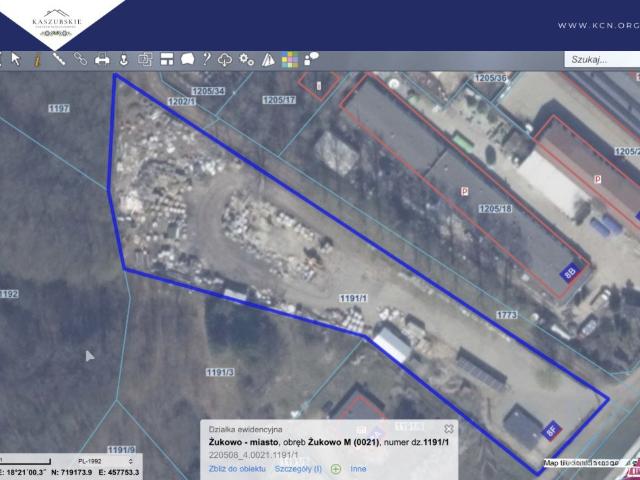This screenshot has height=480, width=640.
Task: Click the triangular pyramid icon
Action: (268, 59)
